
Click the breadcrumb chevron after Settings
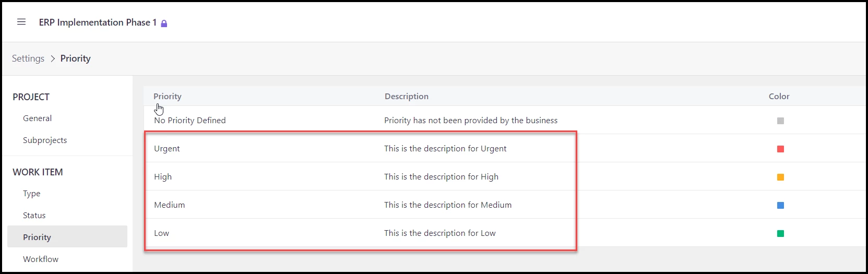pyautogui.click(x=53, y=58)
